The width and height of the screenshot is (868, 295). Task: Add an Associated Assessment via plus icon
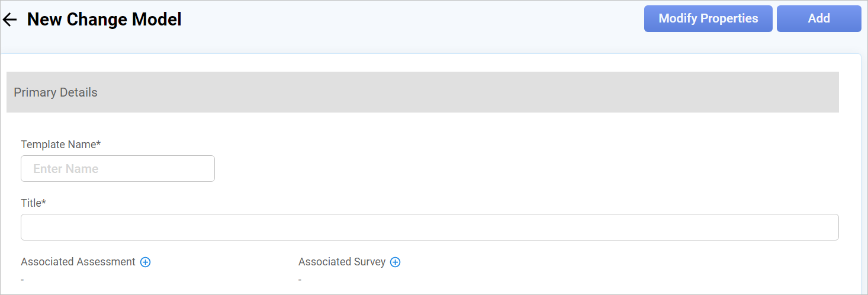(145, 262)
